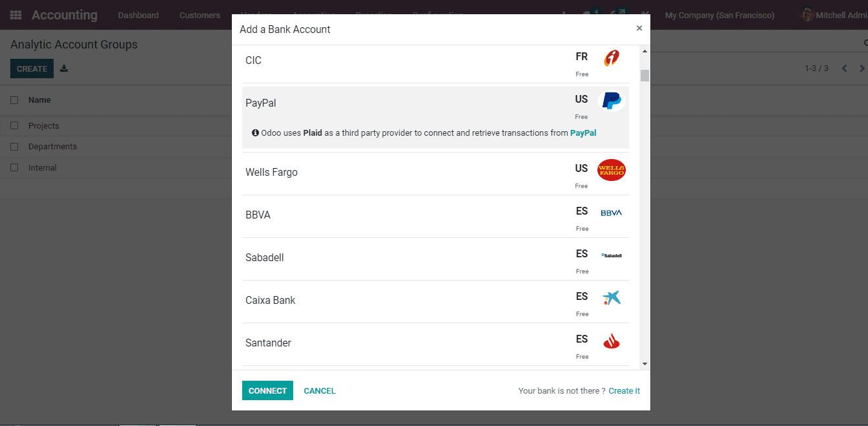Click the Create it link
Image resolution: width=868 pixels, height=426 pixels.
[624, 390]
